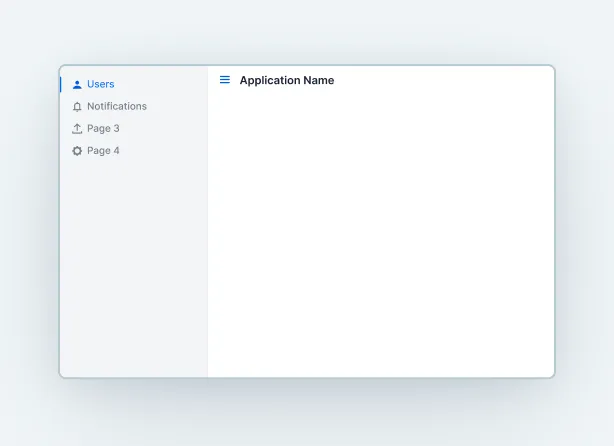The width and height of the screenshot is (614, 446).
Task: Go to Notifications in the sidebar
Action: tap(116, 107)
